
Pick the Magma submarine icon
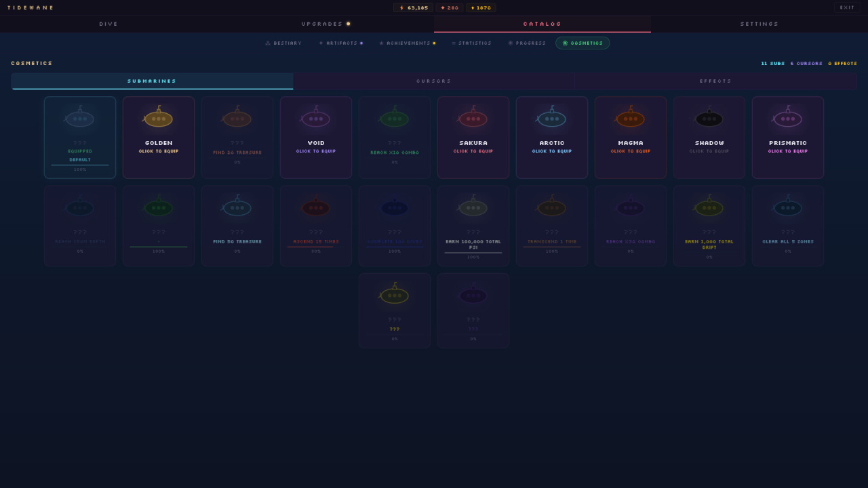point(630,119)
